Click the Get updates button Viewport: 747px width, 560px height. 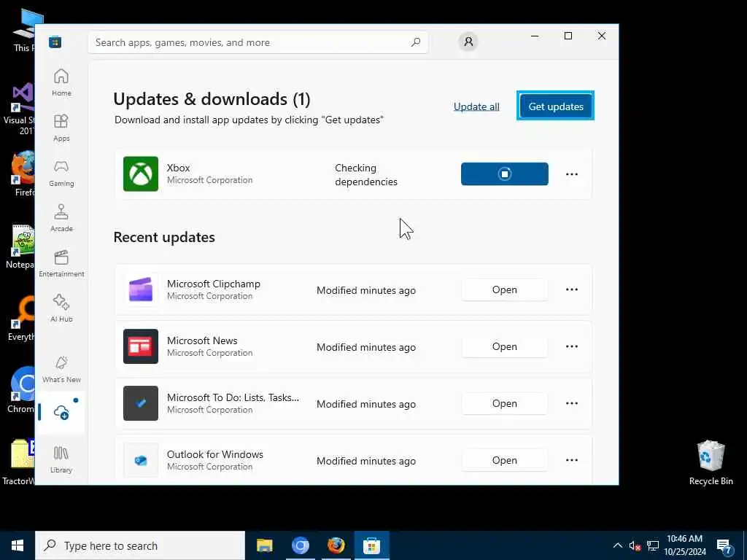pyautogui.click(x=555, y=106)
